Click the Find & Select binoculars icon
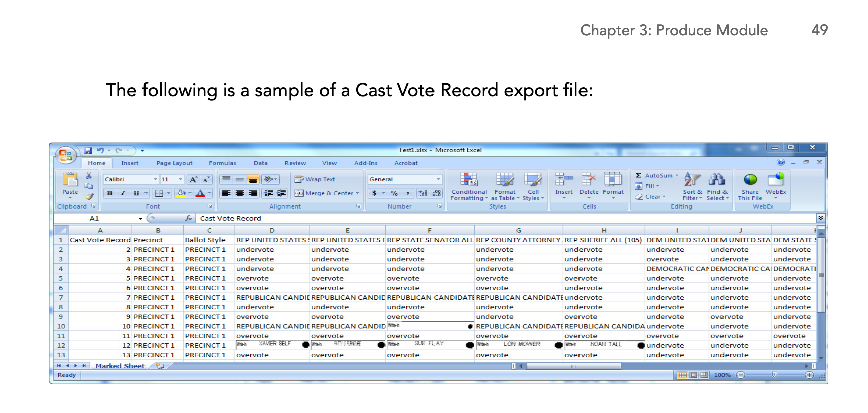The height and width of the screenshot is (413, 868). pyautogui.click(x=717, y=180)
